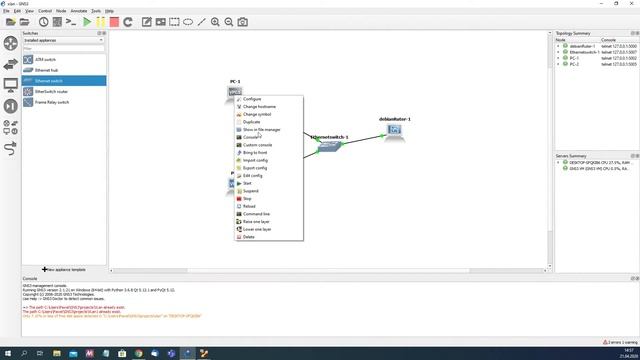Open console to all devices icon
640x360 pixels.
[71, 22]
